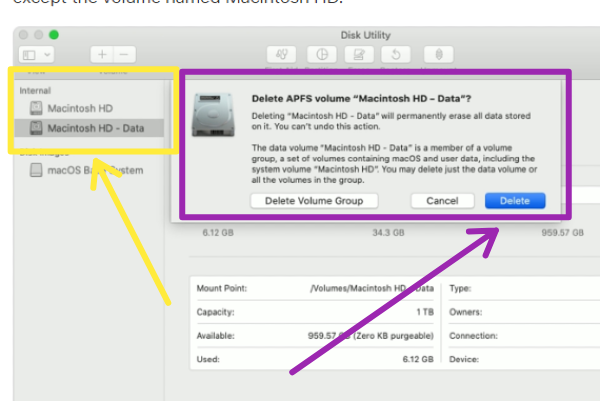600x401 pixels.
Task: Select macOS Base System disk image
Action: point(89,170)
